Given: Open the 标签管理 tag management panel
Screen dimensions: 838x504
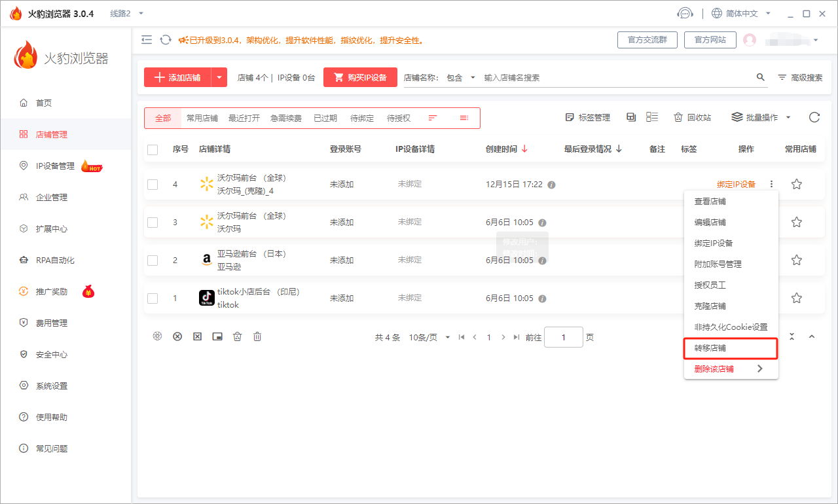Looking at the screenshot, I should [588, 117].
